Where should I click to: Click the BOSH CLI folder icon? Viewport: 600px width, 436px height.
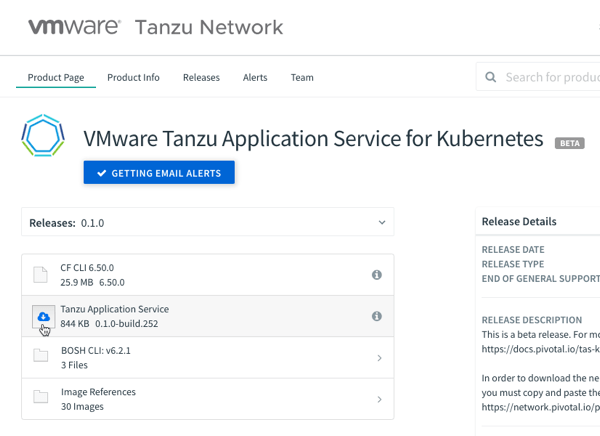pyautogui.click(x=41, y=355)
